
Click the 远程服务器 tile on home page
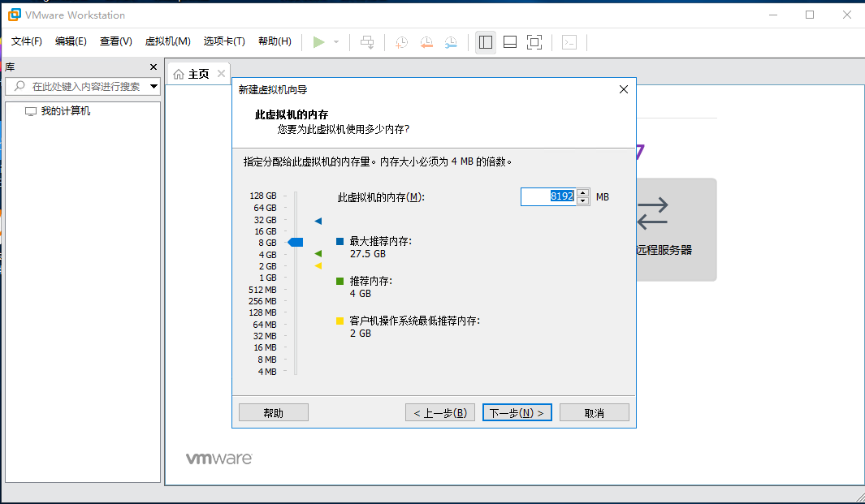pos(677,230)
